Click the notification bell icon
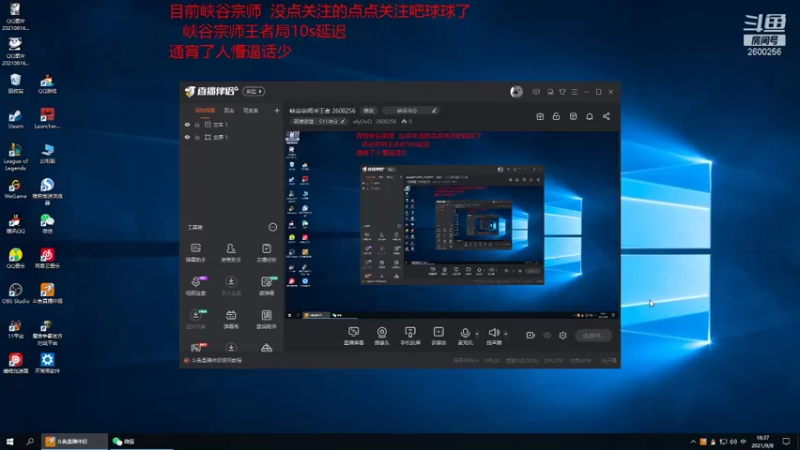Viewport: 800px width, 450px height. click(x=589, y=116)
